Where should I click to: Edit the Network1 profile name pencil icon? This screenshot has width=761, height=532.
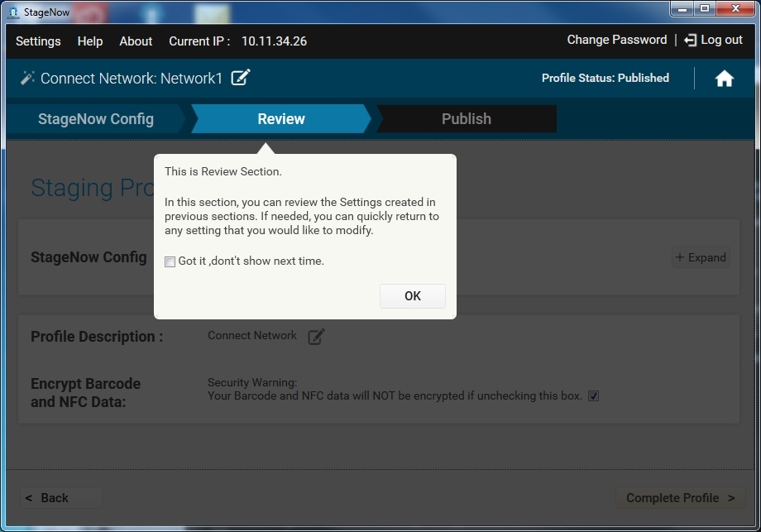pyautogui.click(x=241, y=78)
